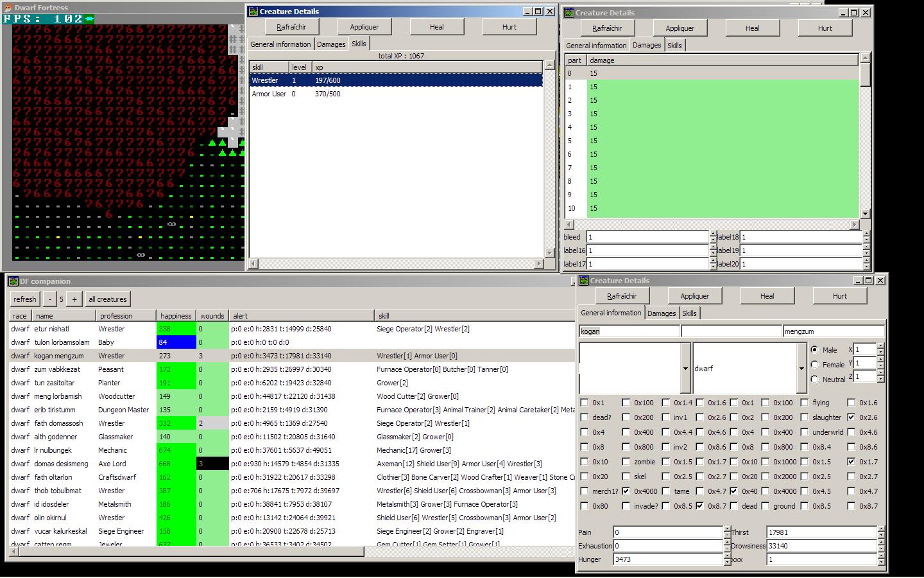Increase the Y coordinate spinner
Screen dimensions: 924x578
880,360
